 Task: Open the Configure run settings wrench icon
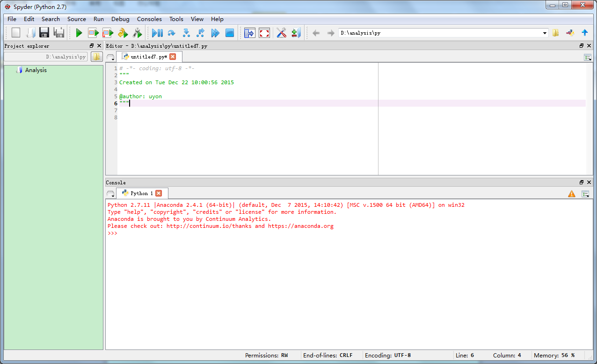click(137, 33)
